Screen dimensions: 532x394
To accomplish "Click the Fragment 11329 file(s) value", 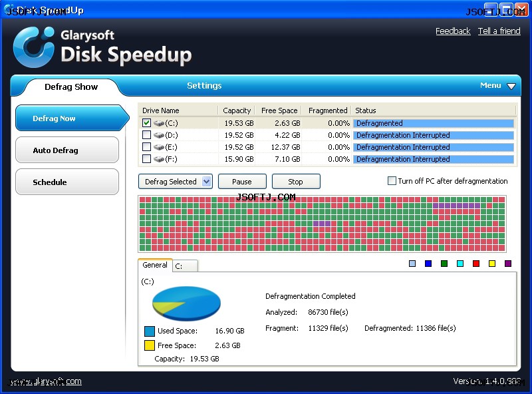I will point(328,328).
